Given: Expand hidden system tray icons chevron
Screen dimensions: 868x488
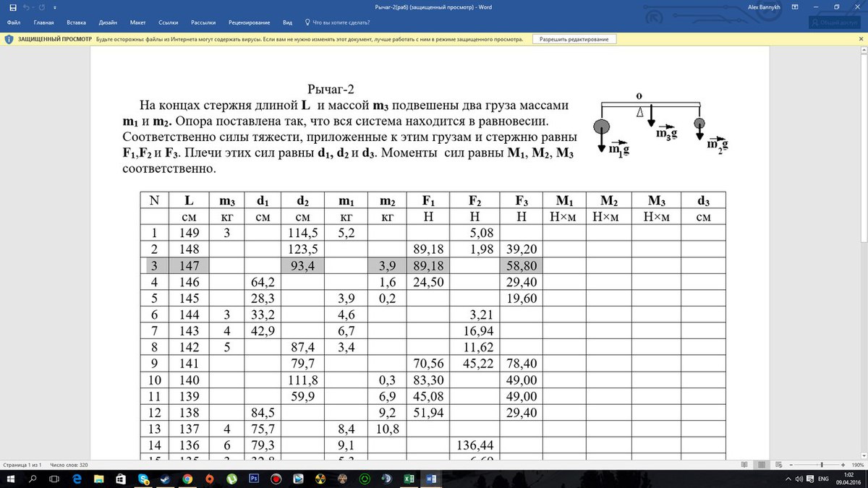Looking at the screenshot, I should click(x=788, y=479).
